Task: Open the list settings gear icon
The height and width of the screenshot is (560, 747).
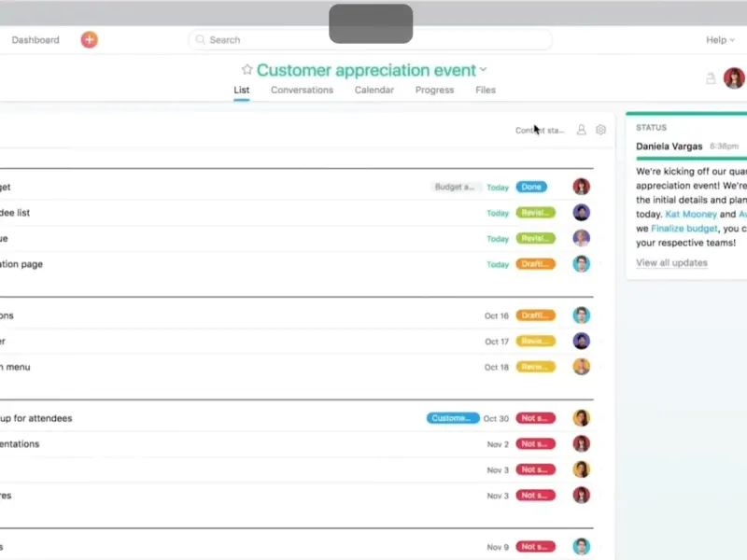Action: point(600,131)
